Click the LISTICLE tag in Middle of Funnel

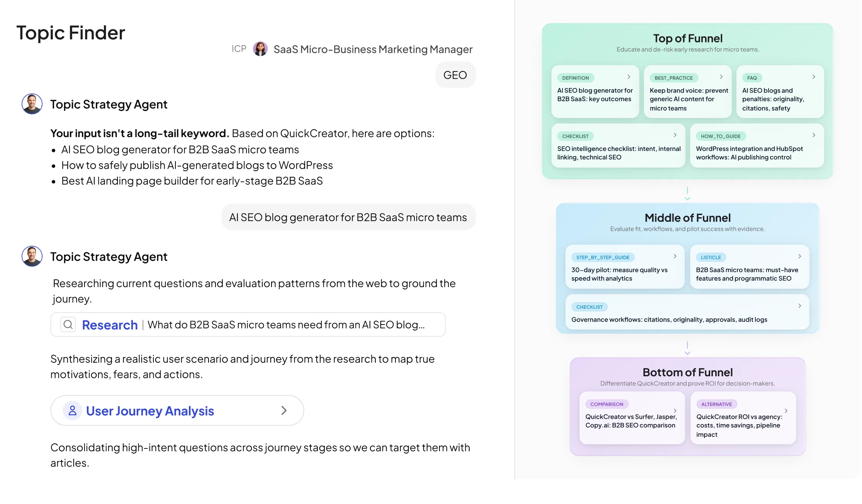point(711,257)
